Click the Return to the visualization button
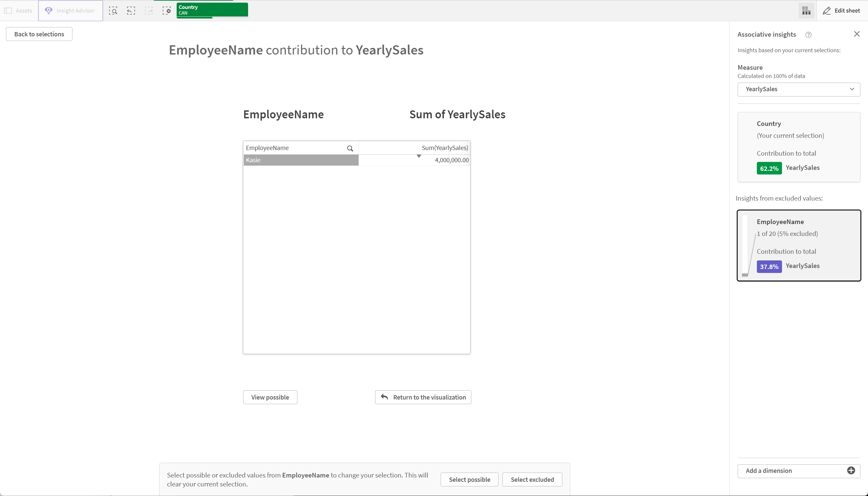 pyautogui.click(x=423, y=397)
